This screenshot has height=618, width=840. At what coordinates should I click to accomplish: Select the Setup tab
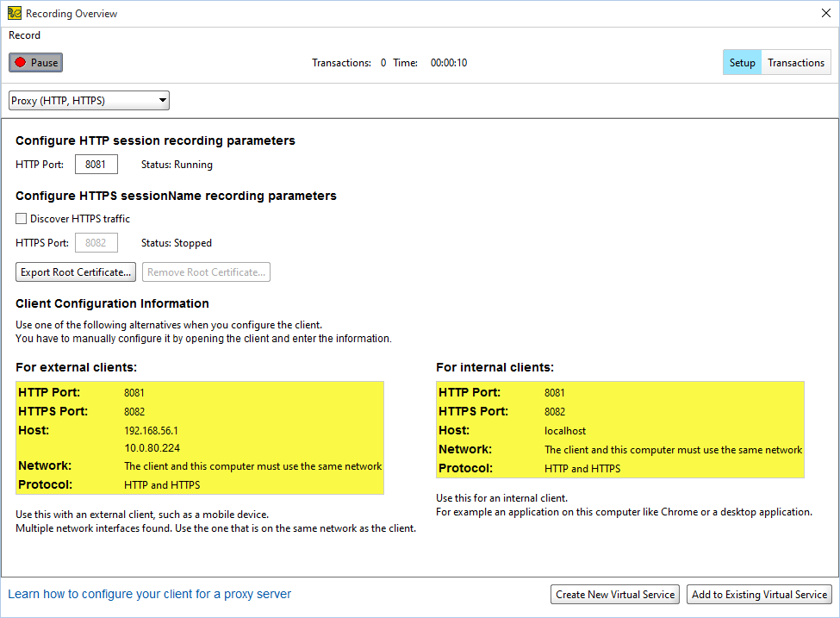[x=742, y=62]
